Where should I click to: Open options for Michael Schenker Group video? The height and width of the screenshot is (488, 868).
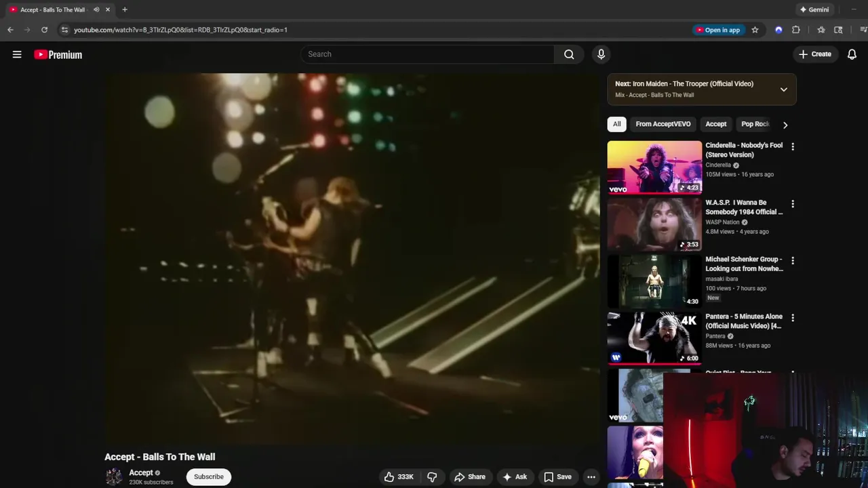click(x=792, y=260)
